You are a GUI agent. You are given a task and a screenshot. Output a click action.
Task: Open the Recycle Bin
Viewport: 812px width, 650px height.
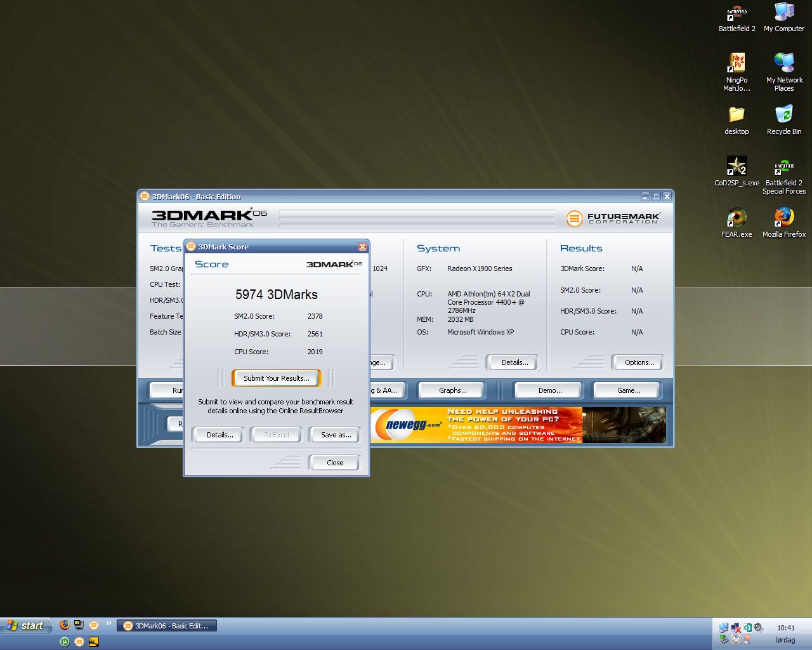pos(784,120)
